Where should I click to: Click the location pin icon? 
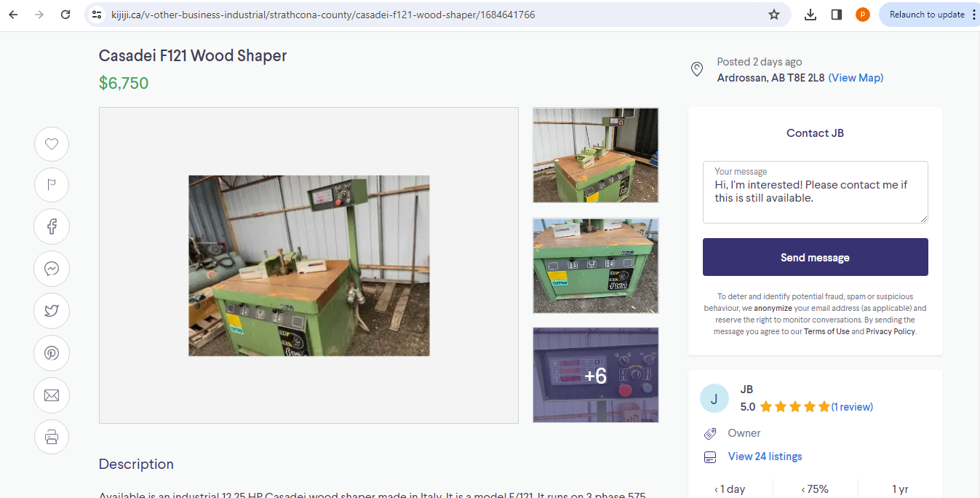pyautogui.click(x=697, y=70)
